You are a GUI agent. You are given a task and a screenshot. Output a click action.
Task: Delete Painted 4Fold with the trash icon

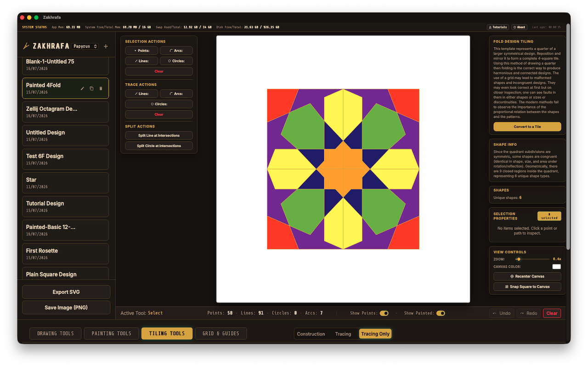(101, 88)
